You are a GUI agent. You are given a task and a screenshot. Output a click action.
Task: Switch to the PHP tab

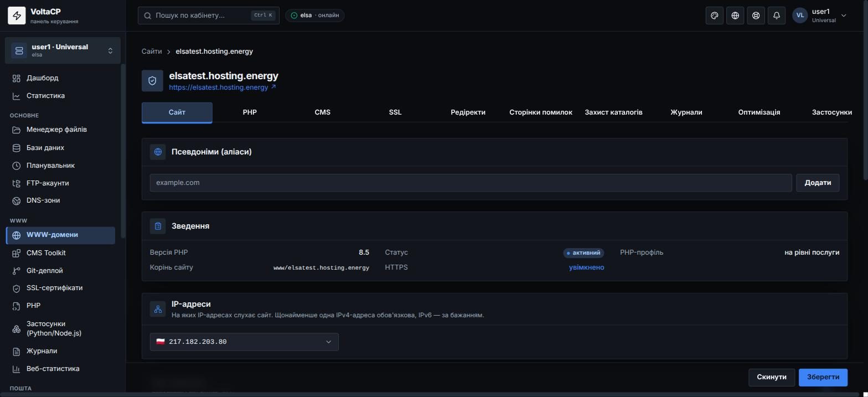click(x=250, y=112)
